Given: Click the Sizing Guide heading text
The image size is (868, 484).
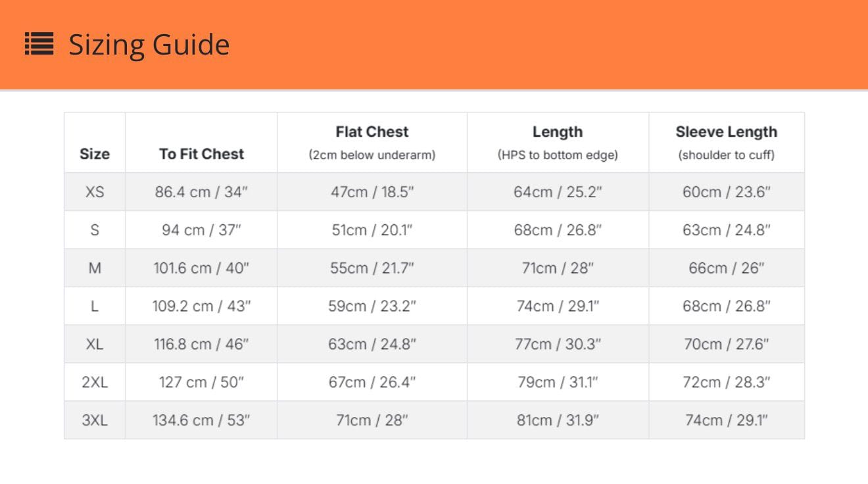Looking at the screenshot, I should (x=149, y=45).
